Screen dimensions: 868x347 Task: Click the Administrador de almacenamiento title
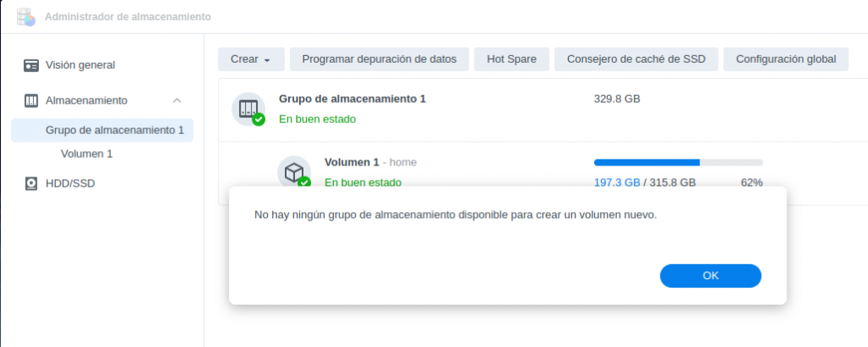(128, 17)
